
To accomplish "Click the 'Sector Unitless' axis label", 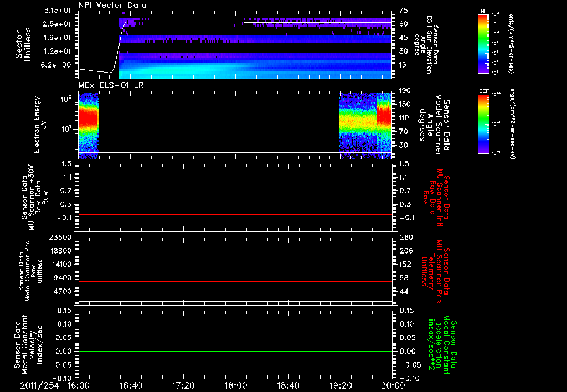I will [x=23, y=44].
